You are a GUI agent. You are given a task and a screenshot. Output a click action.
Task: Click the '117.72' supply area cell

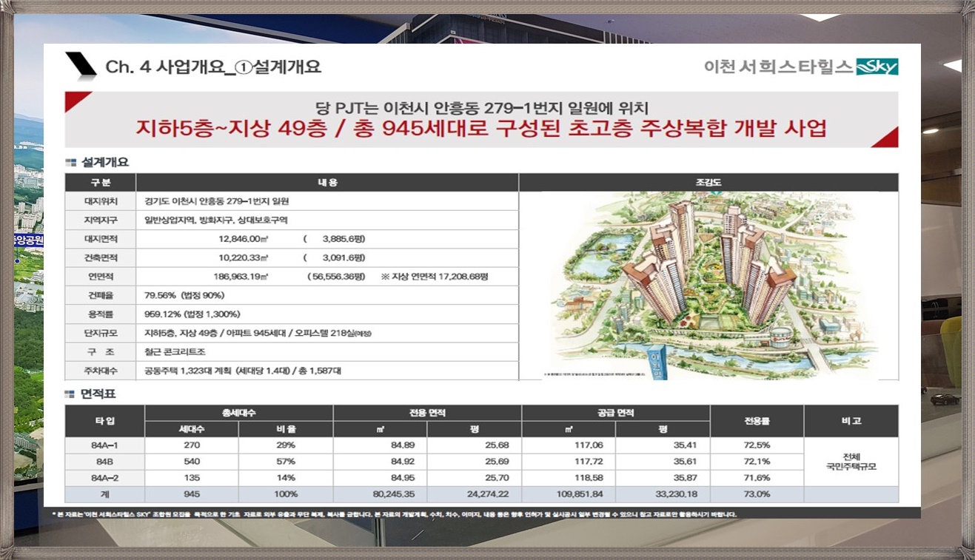[569, 462]
